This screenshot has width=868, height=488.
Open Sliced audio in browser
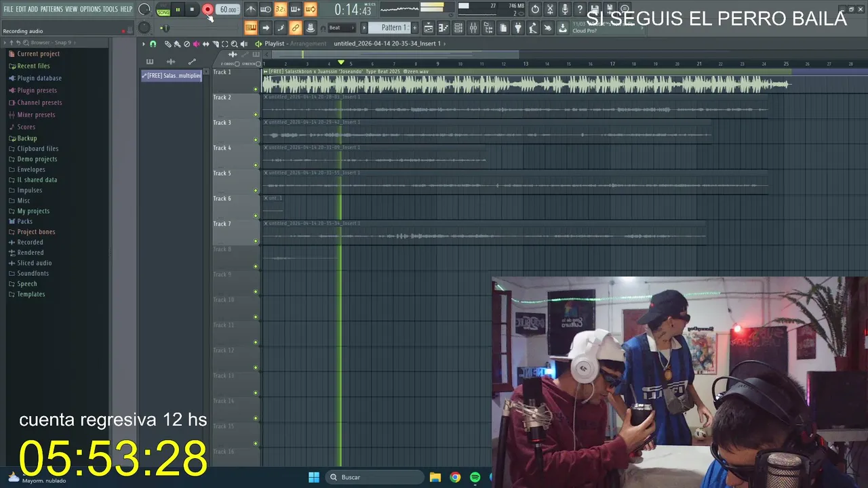[x=30, y=263]
